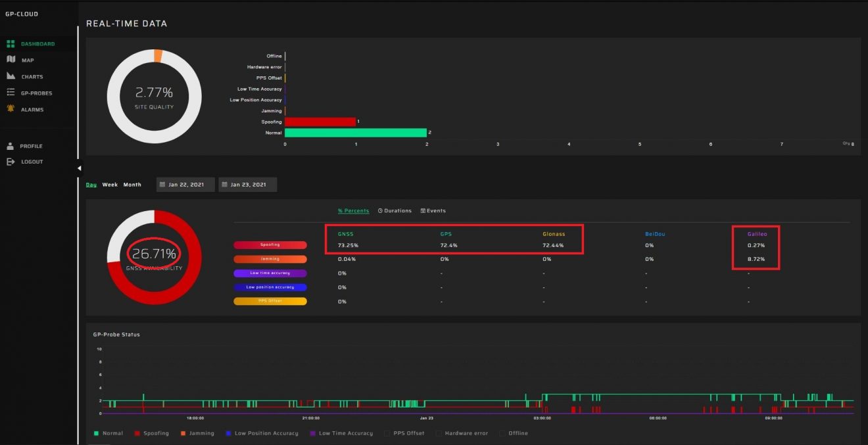Collapse the sidebar with the arrow handle
The width and height of the screenshot is (868, 445).
pyautogui.click(x=80, y=168)
